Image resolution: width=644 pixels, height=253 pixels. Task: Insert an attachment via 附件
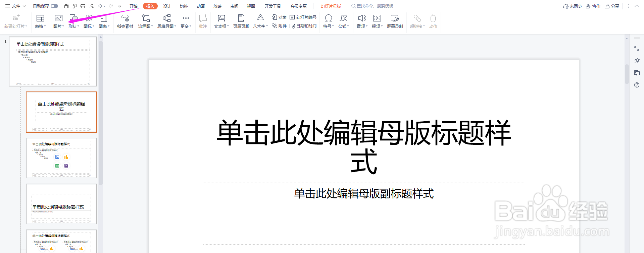click(279, 26)
